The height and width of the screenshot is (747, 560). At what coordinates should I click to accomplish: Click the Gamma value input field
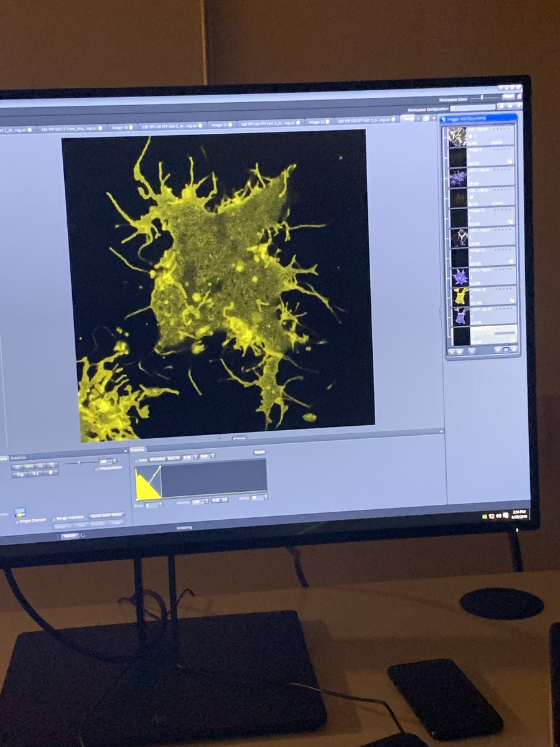click(199, 501)
